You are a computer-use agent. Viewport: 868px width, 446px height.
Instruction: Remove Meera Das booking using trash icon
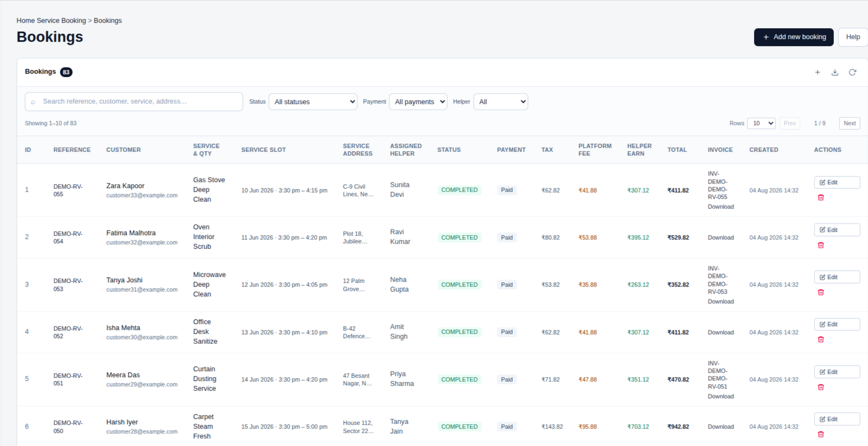pyautogui.click(x=821, y=387)
